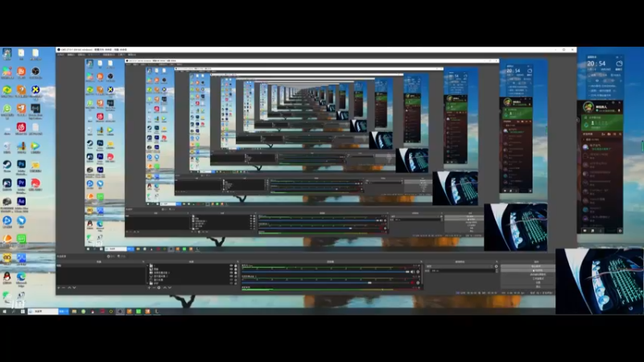Add a new source with the plus icon
This screenshot has height=362, width=644.
pyautogui.click(x=149, y=288)
